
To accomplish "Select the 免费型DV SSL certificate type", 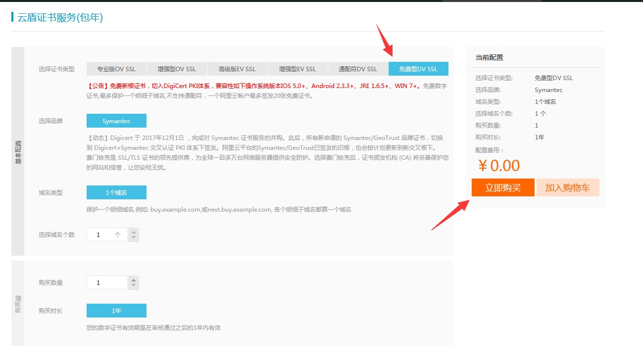I will click(x=418, y=68).
